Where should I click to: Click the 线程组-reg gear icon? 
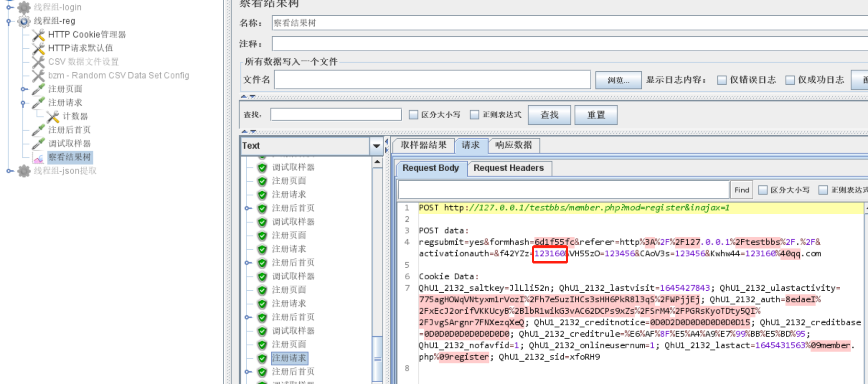(x=24, y=21)
